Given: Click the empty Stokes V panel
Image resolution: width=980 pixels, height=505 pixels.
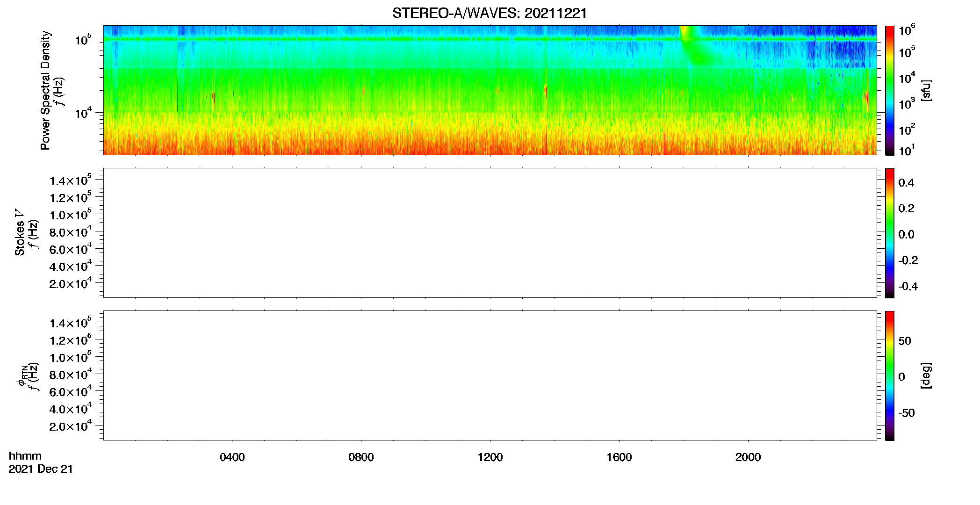Looking at the screenshot, I should [490, 233].
